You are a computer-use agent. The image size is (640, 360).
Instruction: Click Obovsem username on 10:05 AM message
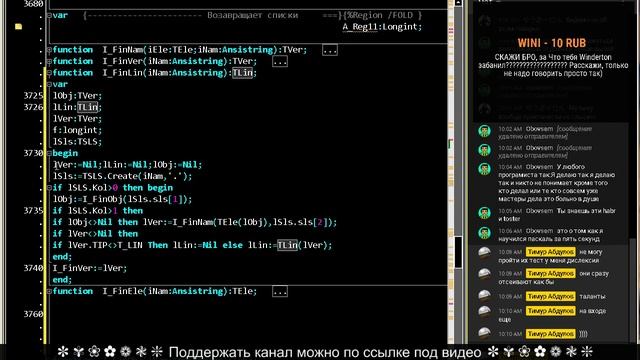click(x=539, y=211)
